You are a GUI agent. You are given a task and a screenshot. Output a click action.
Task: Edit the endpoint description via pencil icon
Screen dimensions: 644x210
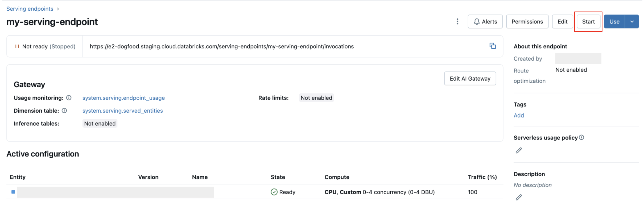point(518,197)
